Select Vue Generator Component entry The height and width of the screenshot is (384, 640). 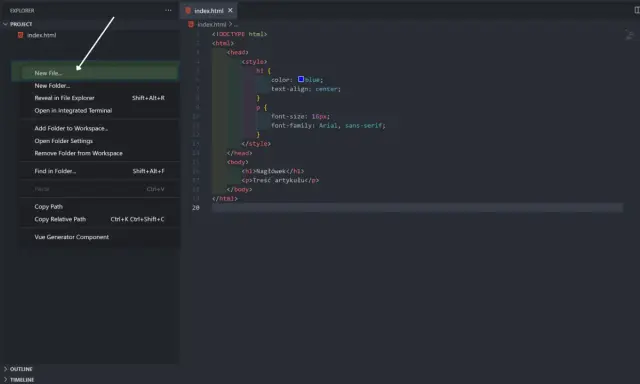pos(99,237)
